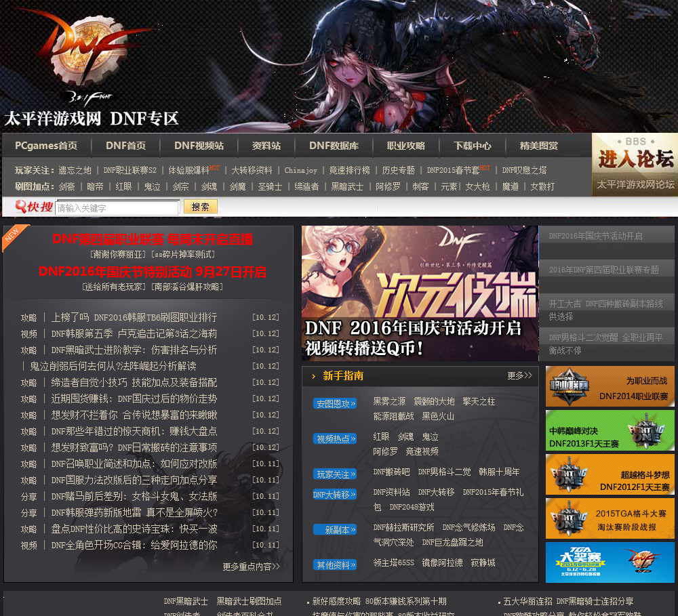This screenshot has width=678, height=616.
Task: Click the DNF logo emblem
Action: (89, 54)
